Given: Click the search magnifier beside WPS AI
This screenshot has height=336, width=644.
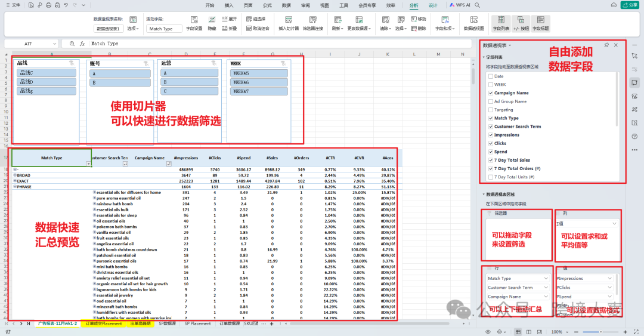Looking at the screenshot, I should [477, 5].
